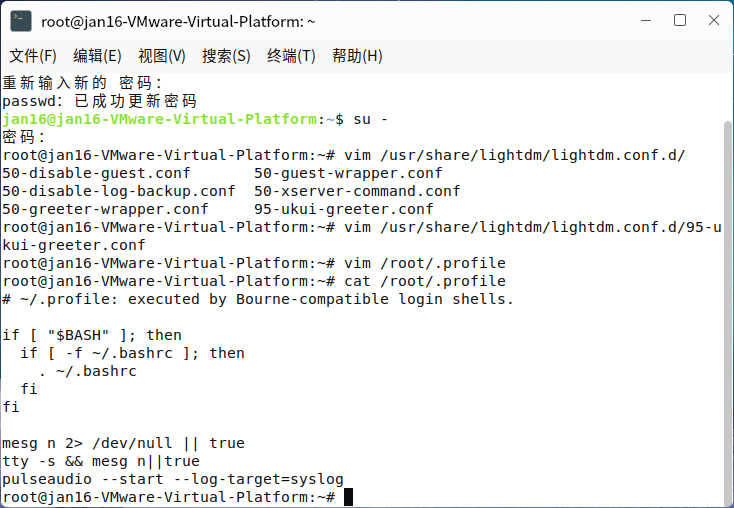The height and width of the screenshot is (508, 734).
Task: Click the cursor block at the last prompt
Action: 348,497
